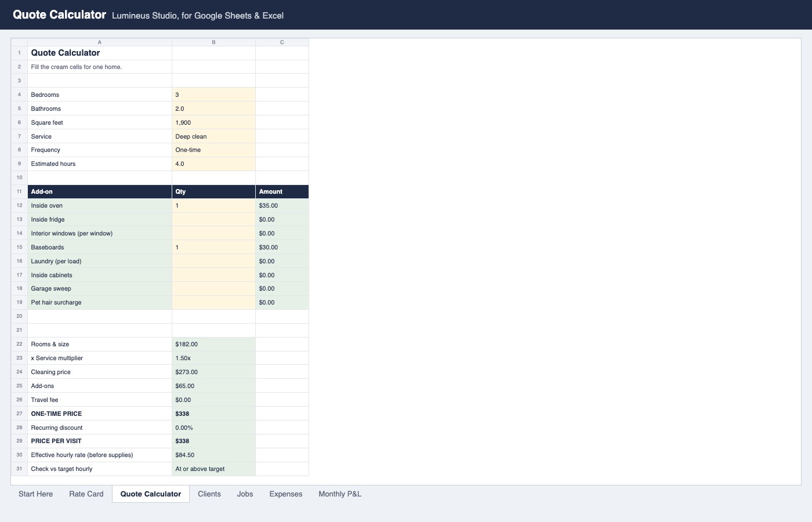
Task: Select the Interior windows (per window) label
Action: [x=100, y=233]
